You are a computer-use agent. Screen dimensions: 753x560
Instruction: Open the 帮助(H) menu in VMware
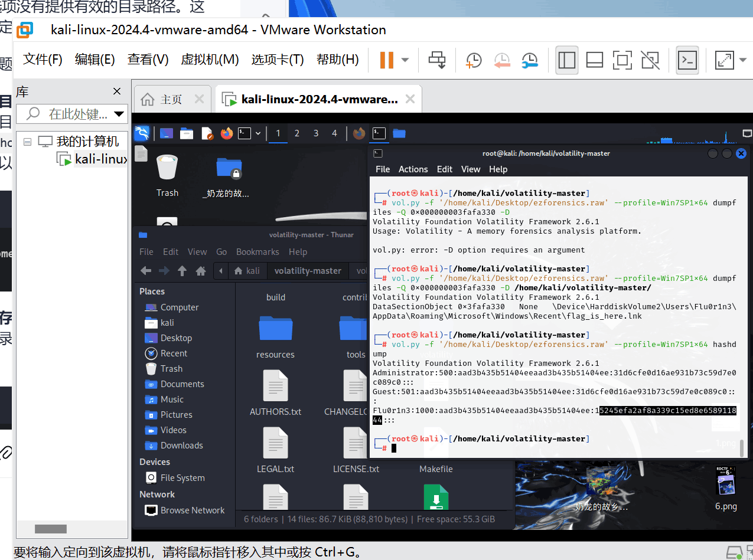337,60
